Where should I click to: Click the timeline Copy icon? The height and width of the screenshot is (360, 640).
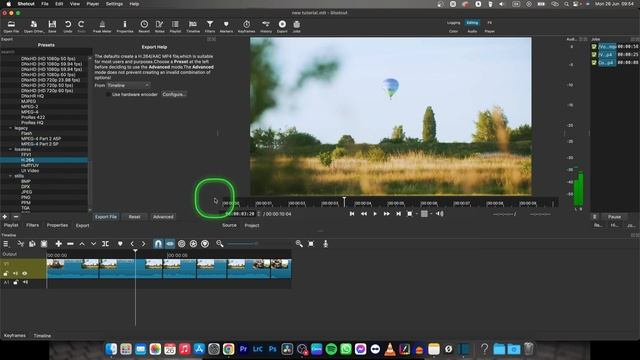(32, 244)
